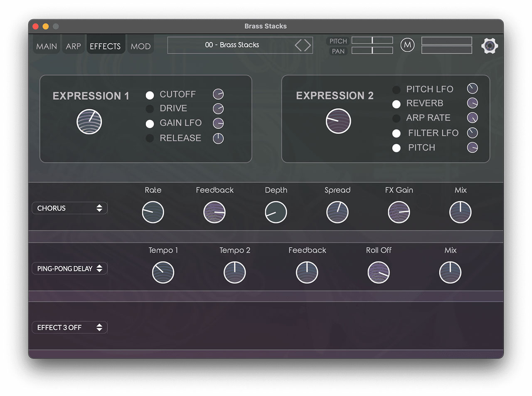This screenshot has width=532, height=396.
Task: Go to the previous preset arrow
Action: point(298,45)
